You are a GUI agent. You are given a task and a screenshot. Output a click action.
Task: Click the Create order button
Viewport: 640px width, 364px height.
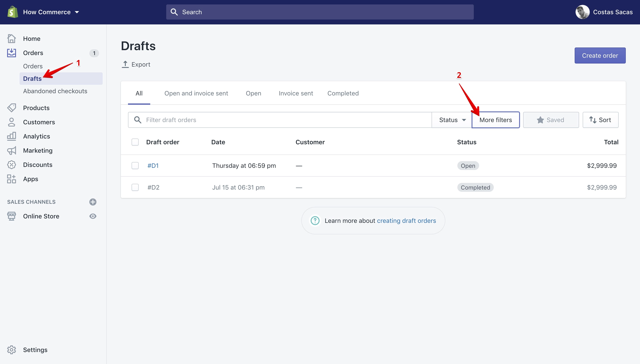tap(600, 55)
